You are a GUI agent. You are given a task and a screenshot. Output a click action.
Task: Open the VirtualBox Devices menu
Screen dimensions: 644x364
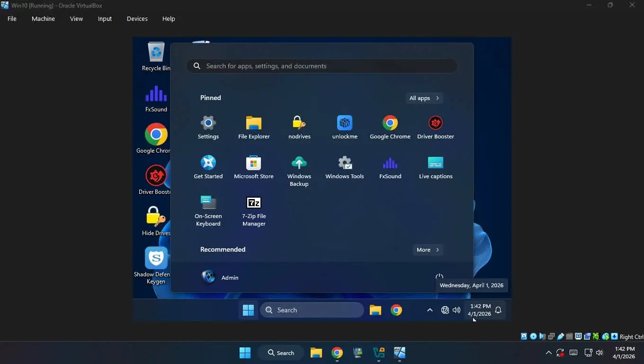[x=137, y=18]
